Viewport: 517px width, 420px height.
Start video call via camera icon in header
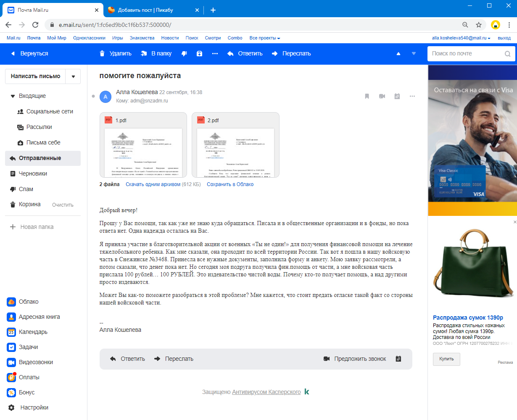click(x=382, y=96)
